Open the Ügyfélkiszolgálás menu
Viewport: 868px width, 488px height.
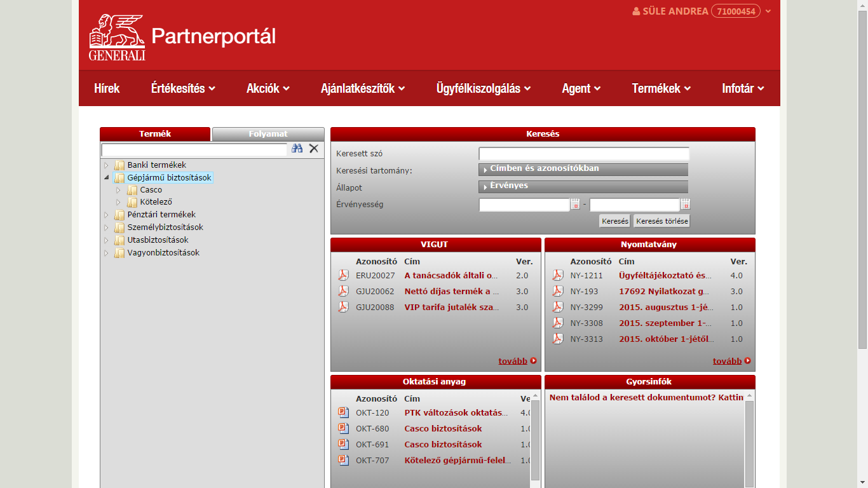pos(484,88)
